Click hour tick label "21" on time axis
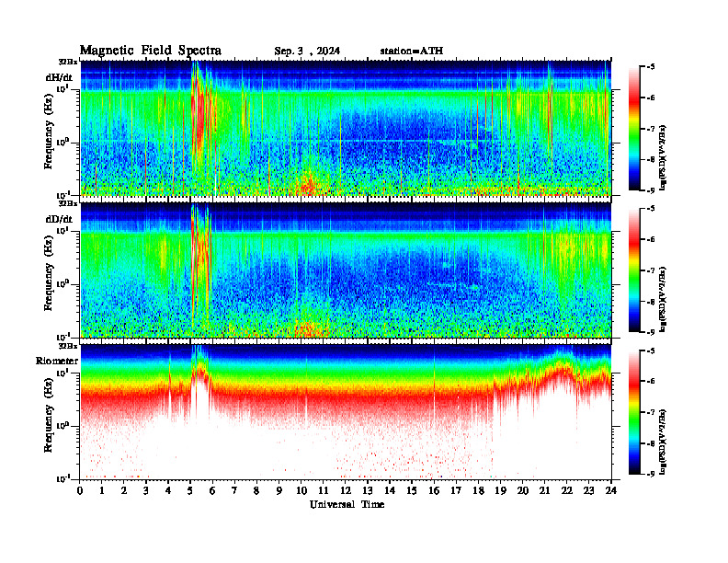The width and height of the screenshot is (728, 563). click(544, 490)
